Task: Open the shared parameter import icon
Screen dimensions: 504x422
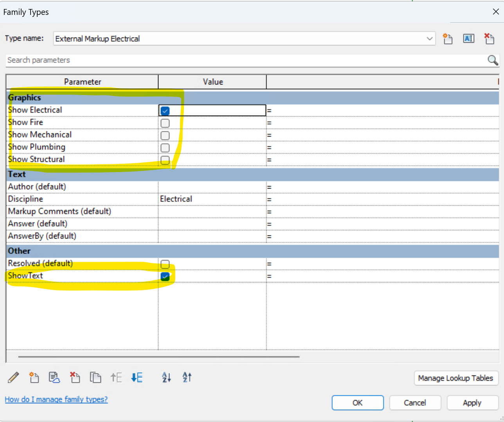Action: tap(54, 377)
